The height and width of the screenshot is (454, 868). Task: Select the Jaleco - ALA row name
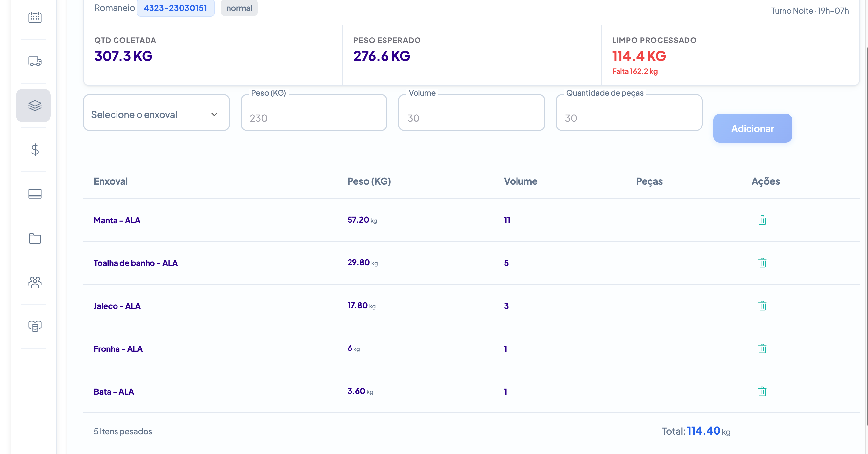click(x=117, y=306)
